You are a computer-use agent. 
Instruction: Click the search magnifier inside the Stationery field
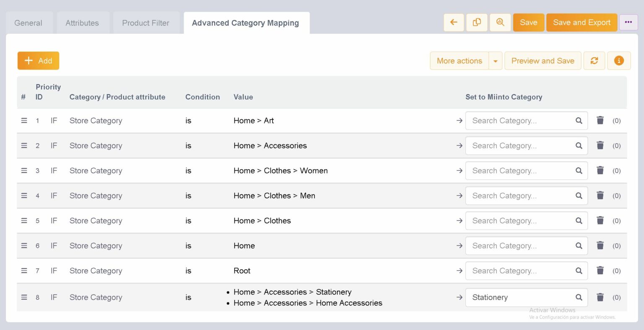(579, 297)
